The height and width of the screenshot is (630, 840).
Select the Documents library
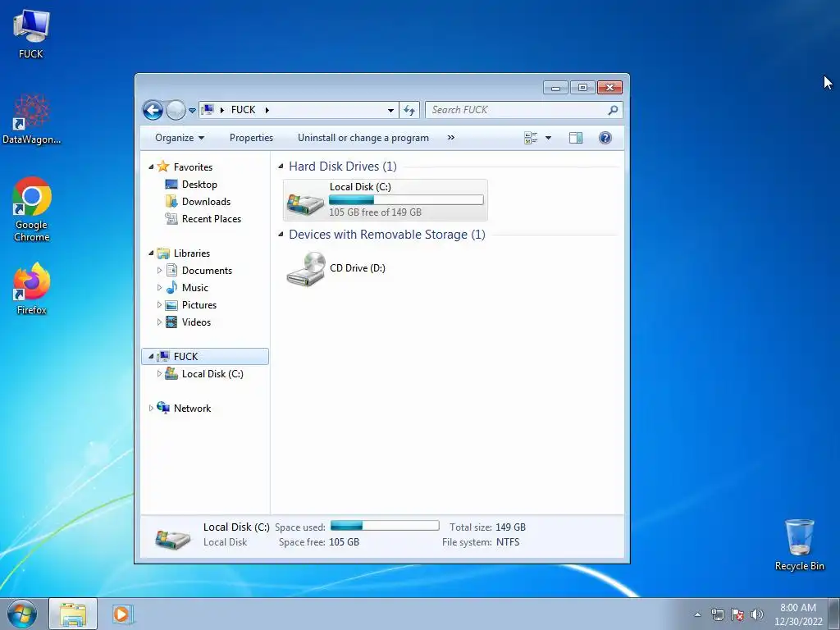click(x=207, y=271)
